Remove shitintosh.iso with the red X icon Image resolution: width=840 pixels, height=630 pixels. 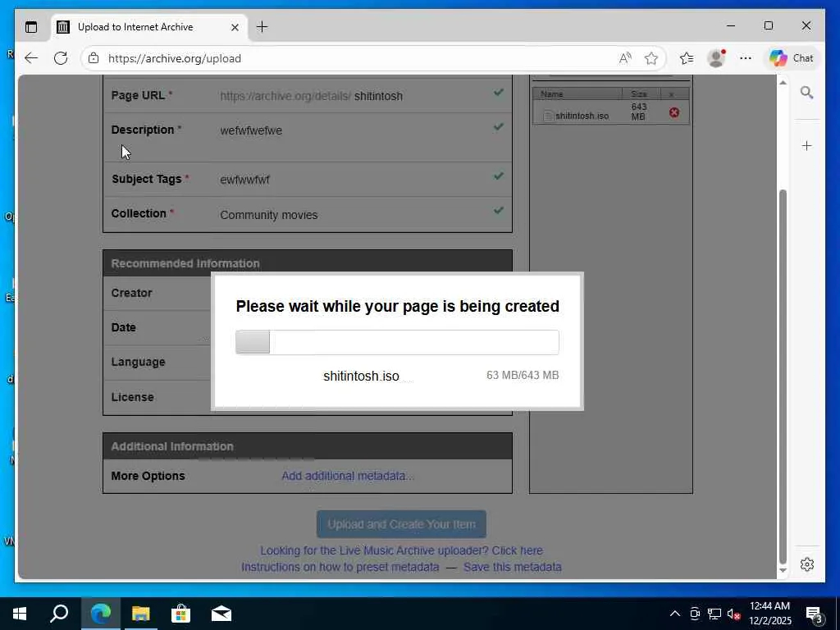coord(674,112)
